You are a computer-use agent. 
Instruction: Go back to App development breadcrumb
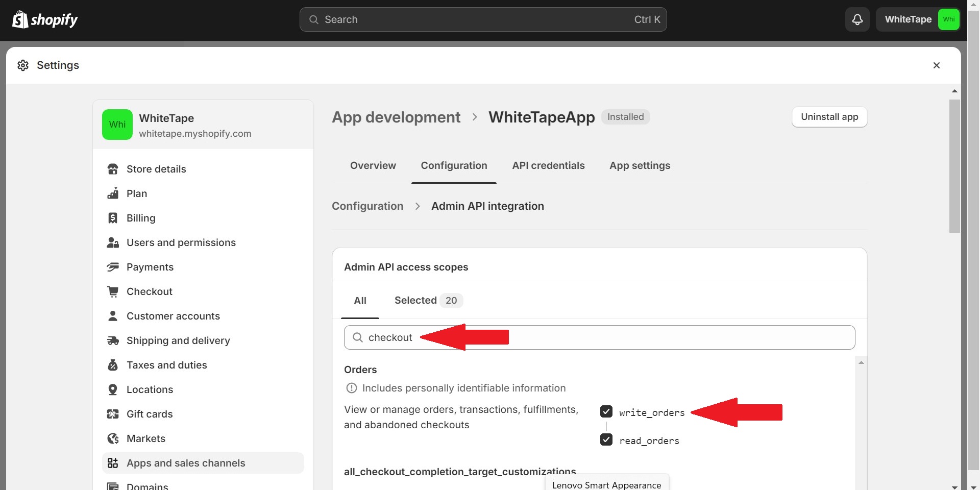click(396, 117)
